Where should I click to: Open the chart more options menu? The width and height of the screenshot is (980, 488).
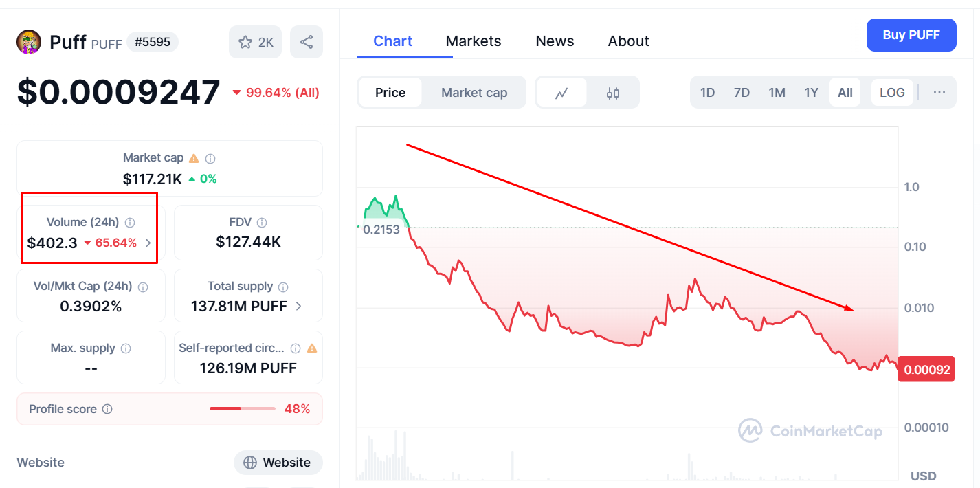[x=939, y=93]
